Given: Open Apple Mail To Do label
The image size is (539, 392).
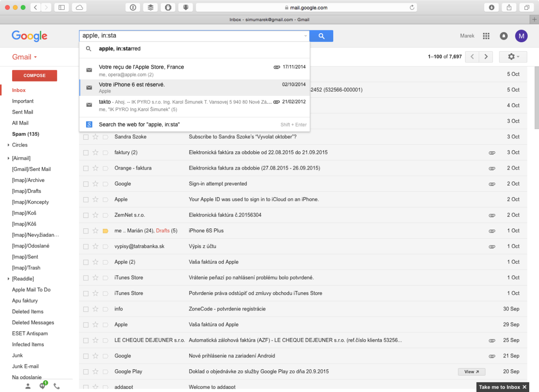Looking at the screenshot, I should pos(31,290).
